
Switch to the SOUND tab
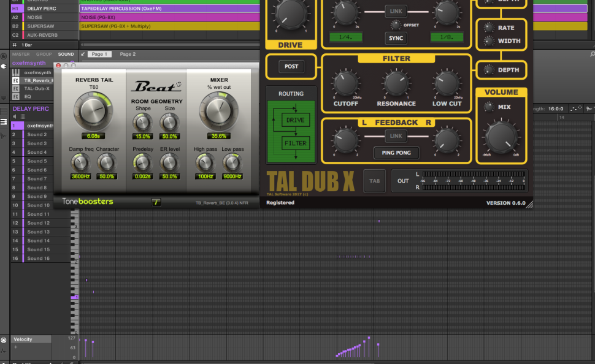coord(66,54)
